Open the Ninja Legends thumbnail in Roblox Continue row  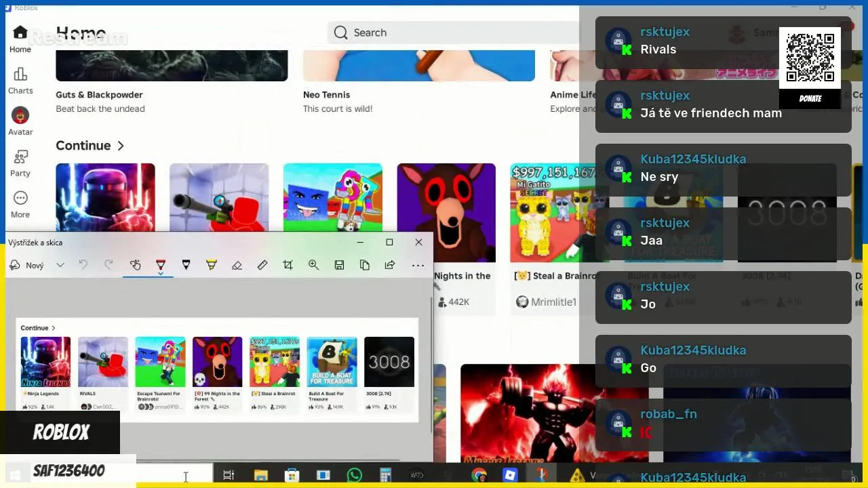pyautogui.click(x=105, y=197)
